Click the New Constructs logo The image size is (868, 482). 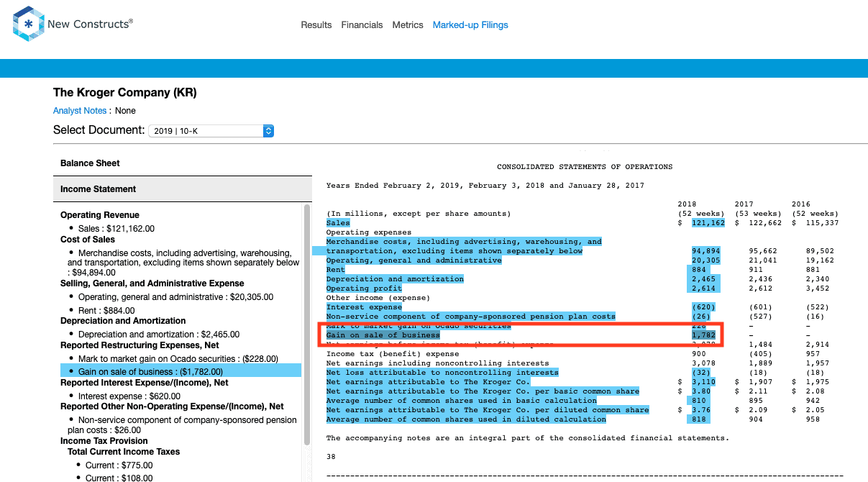[x=73, y=24]
